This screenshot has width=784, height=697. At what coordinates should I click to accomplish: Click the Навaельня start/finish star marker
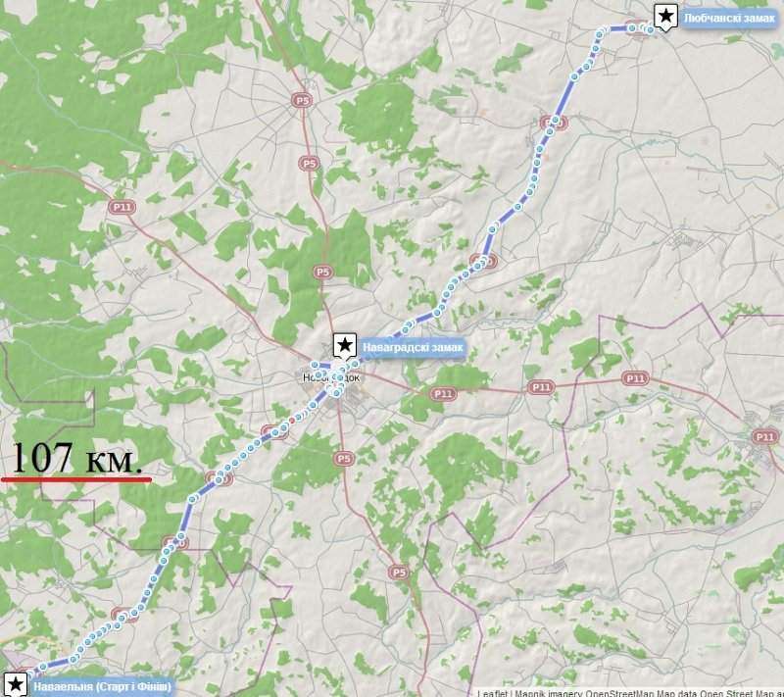tap(15, 685)
